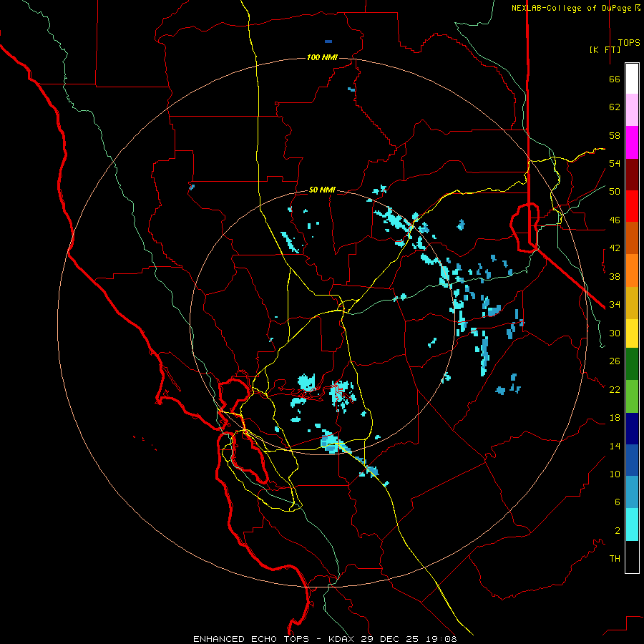Click the white swatch in the tops legend
644x644 pixels.
point(632,79)
